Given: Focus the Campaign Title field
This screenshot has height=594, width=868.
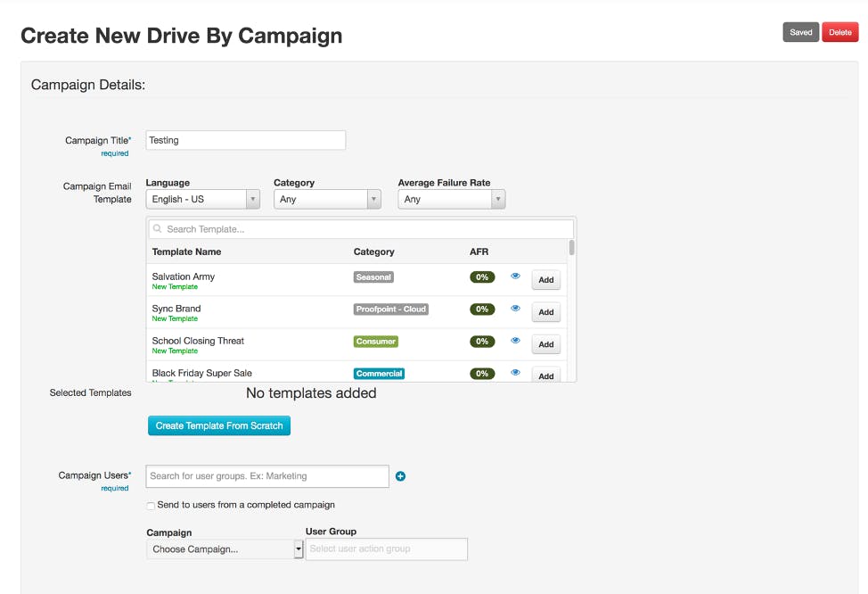Looking at the screenshot, I should click(x=245, y=140).
